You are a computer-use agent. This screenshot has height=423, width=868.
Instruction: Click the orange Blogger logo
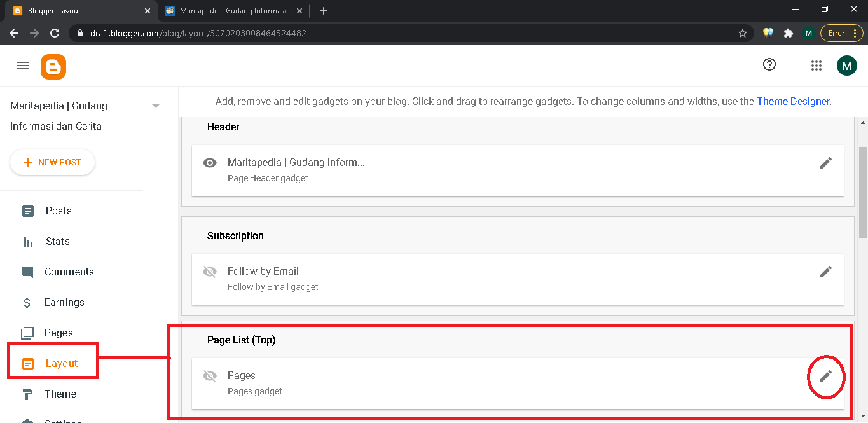click(53, 66)
